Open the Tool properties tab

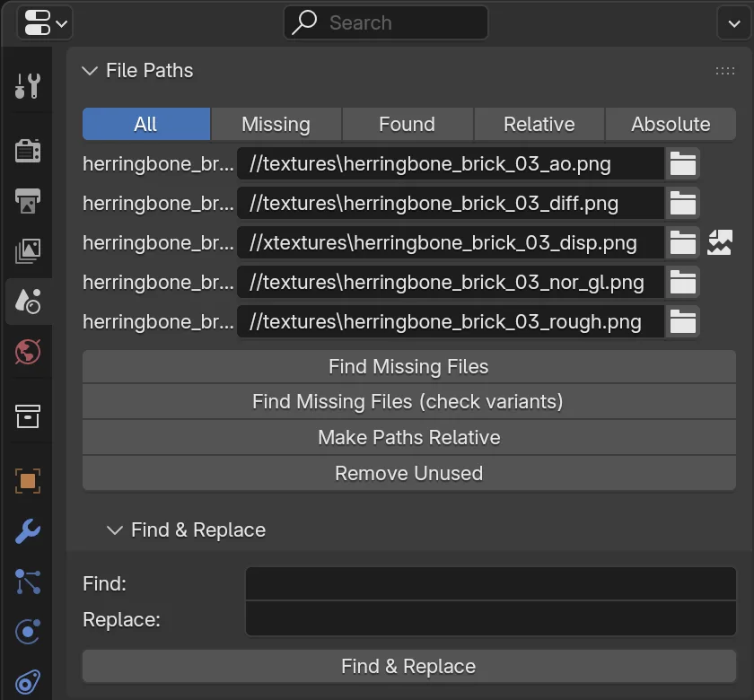28,86
